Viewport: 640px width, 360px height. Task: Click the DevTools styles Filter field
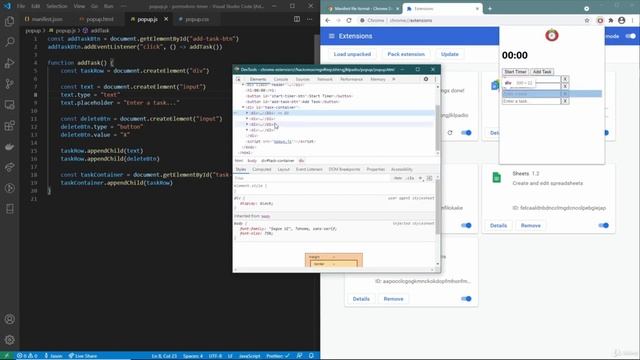click(x=312, y=178)
